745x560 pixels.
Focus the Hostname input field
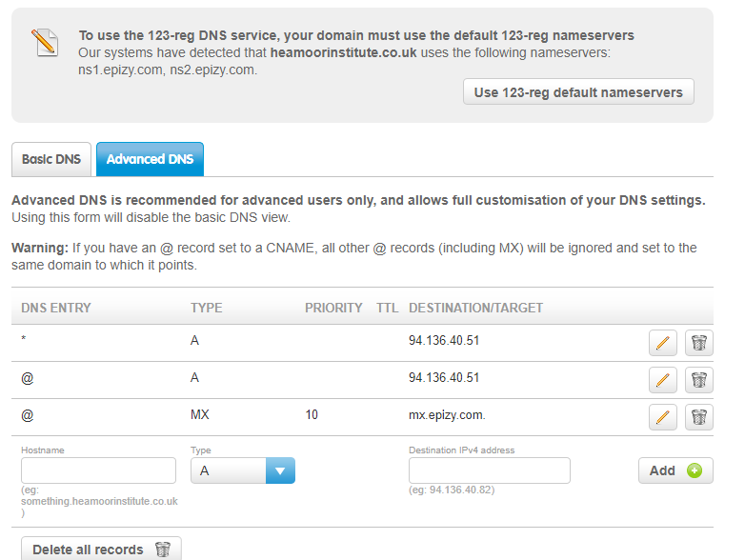click(98, 470)
